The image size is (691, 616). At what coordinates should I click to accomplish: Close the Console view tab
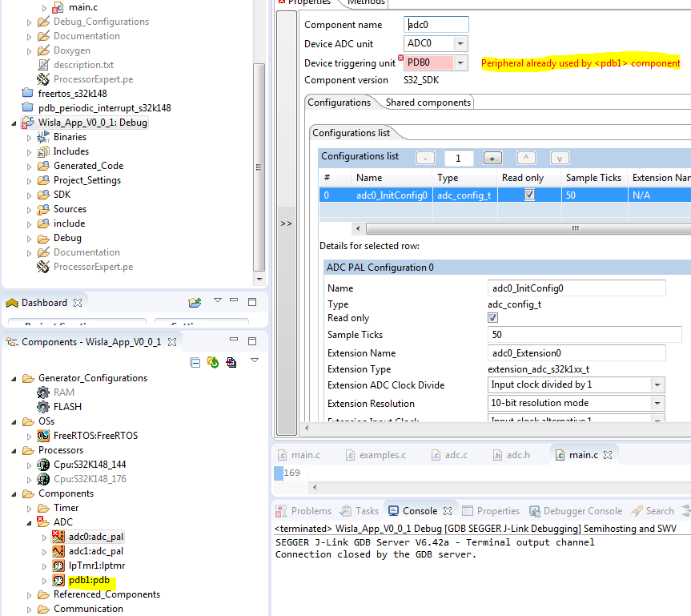[x=448, y=510]
